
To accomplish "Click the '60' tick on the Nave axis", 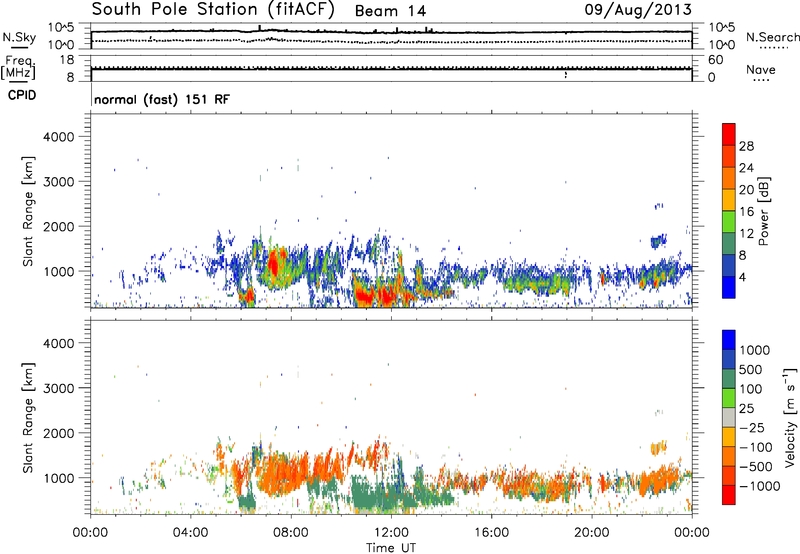I will 716,60.
